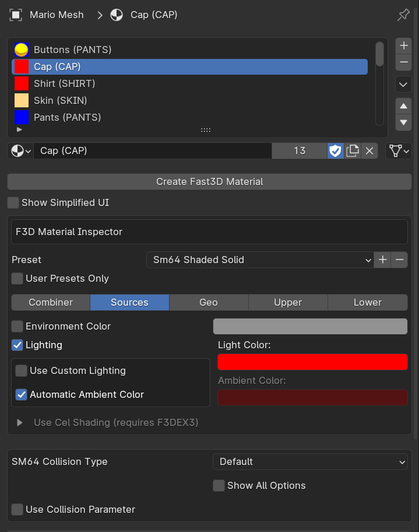The height and width of the screenshot is (532, 419).
Task: Enable the Show Simplified UI checkbox
Action: click(x=13, y=203)
